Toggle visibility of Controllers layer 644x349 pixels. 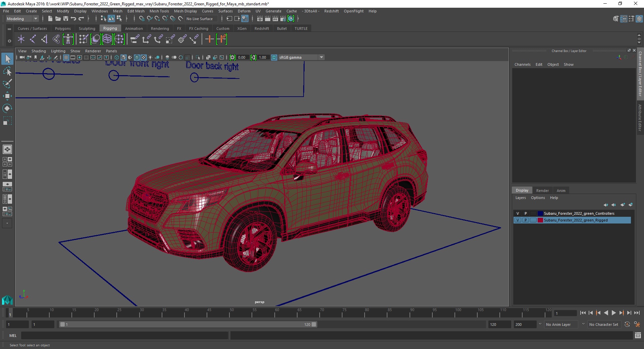point(518,213)
